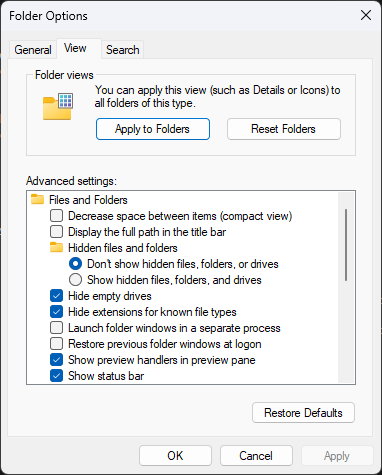Uncheck Hide extensions for known file types
Screen dimensions: 382x475
[x=56, y=312]
